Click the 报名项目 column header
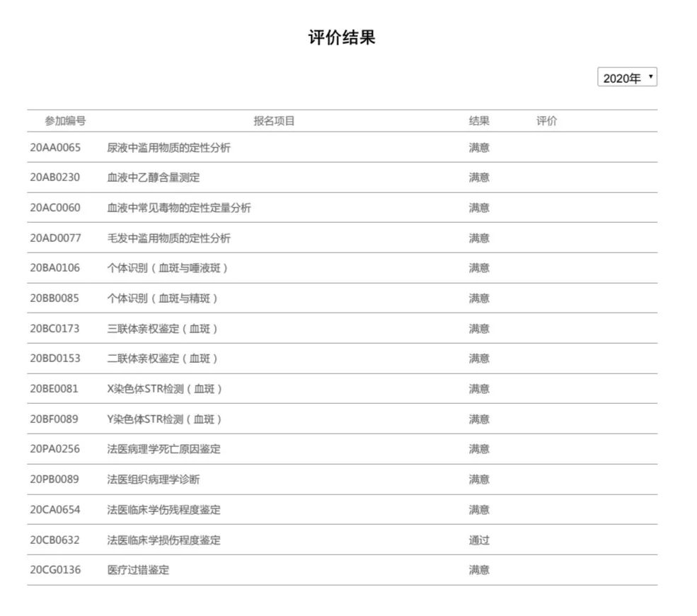Image resolution: width=697 pixels, height=616 pixels. (275, 121)
